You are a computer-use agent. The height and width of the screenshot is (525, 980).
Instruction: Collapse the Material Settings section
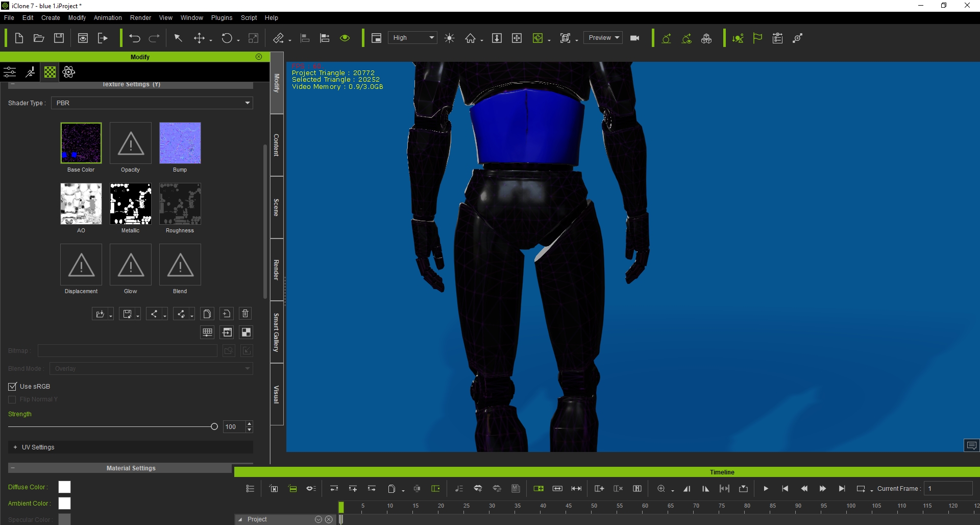tap(13, 468)
